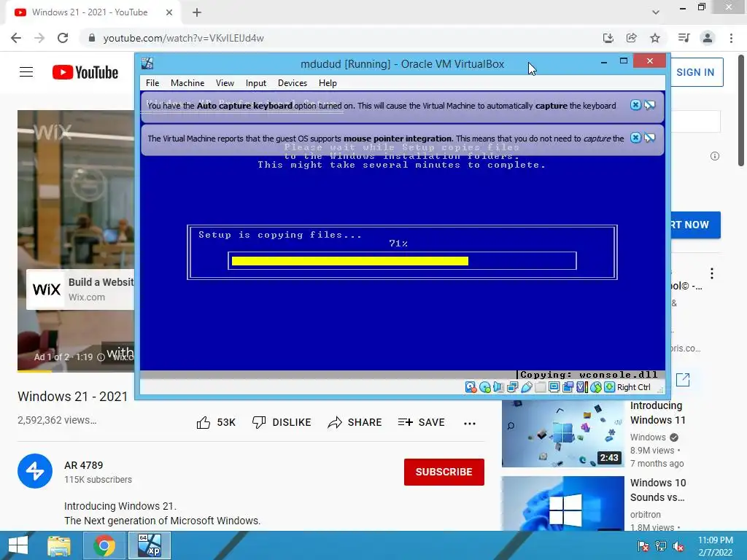Open the media controls icon in Chrome toolbar

684,38
